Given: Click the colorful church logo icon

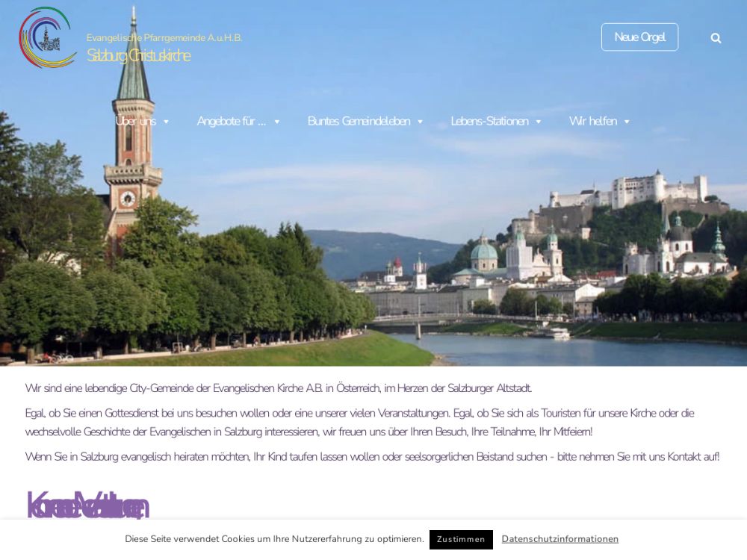Looking at the screenshot, I should [x=48, y=37].
